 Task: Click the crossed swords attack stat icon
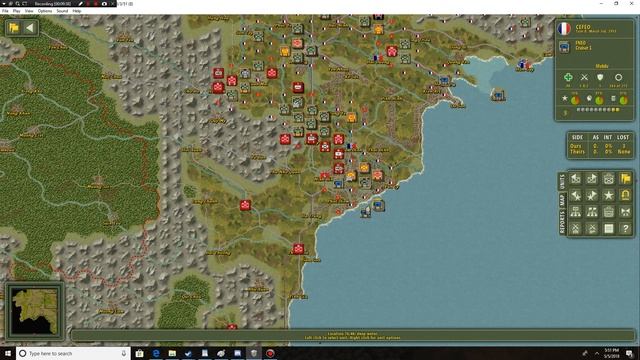pyautogui.click(x=584, y=77)
